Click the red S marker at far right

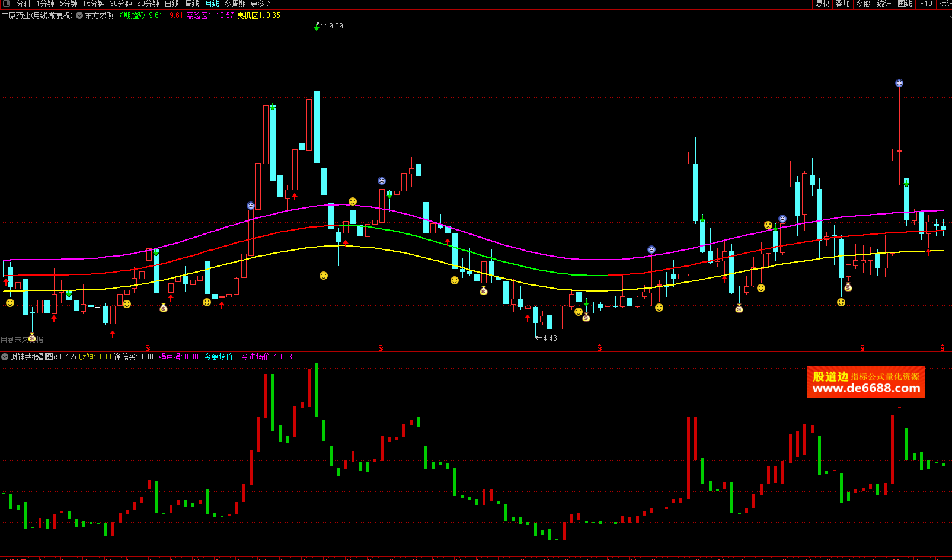pos(943,348)
